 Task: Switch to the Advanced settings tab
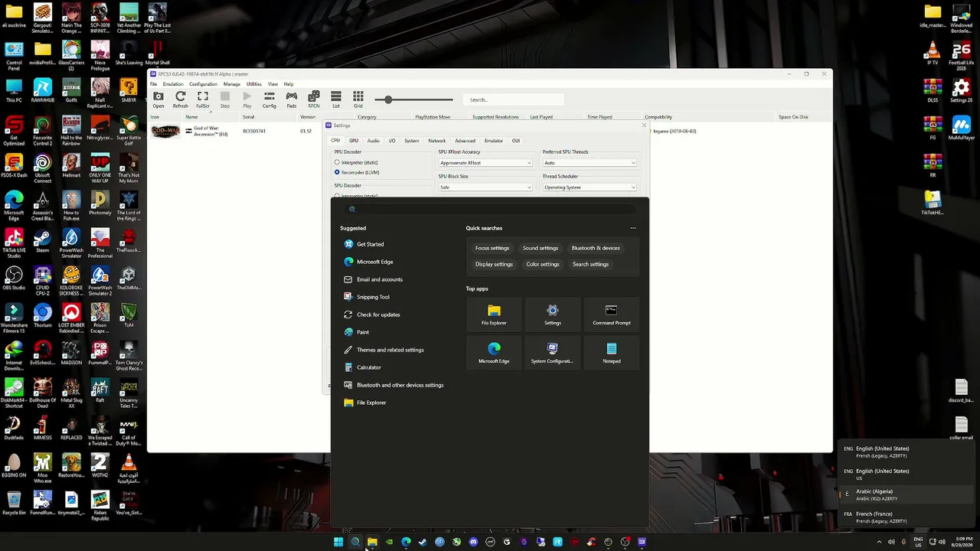[465, 141]
